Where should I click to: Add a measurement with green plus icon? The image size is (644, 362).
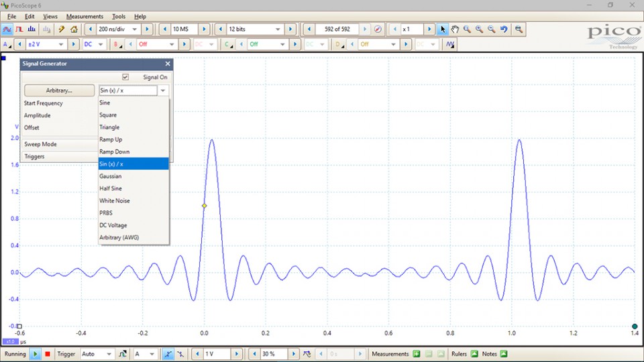coord(416,354)
